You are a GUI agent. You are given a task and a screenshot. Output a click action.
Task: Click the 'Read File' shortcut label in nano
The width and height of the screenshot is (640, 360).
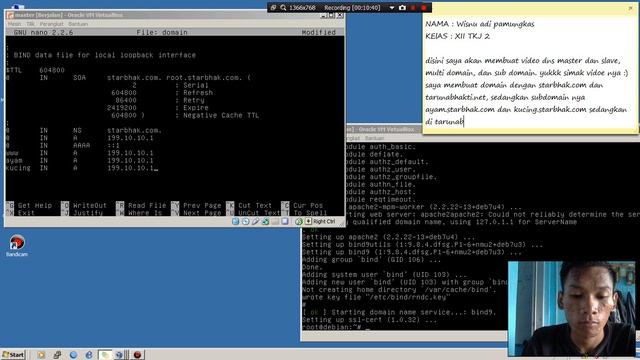[x=147, y=205]
